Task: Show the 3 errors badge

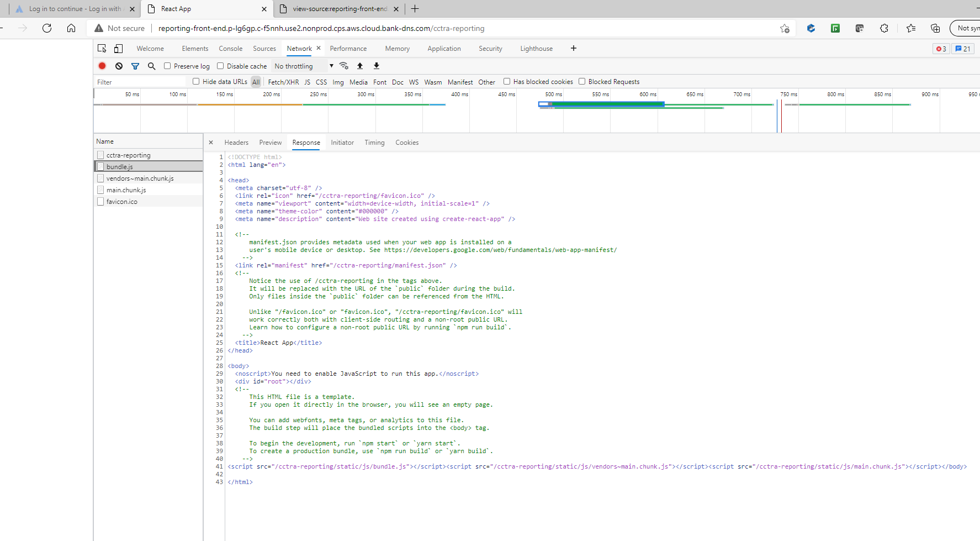Action: point(941,49)
